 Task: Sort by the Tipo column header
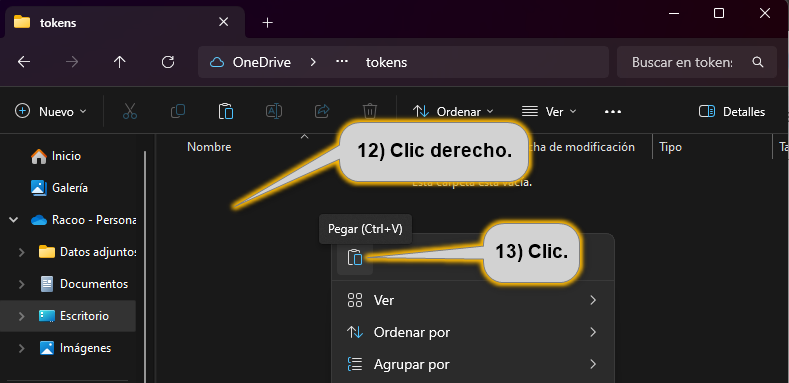pyautogui.click(x=670, y=147)
